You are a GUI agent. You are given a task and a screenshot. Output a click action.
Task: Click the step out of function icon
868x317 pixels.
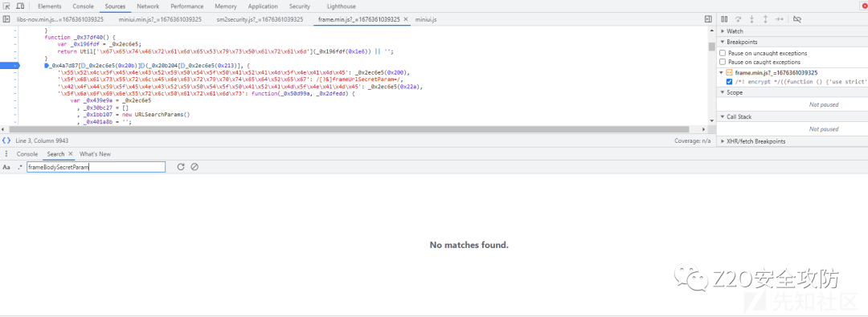tap(766, 19)
